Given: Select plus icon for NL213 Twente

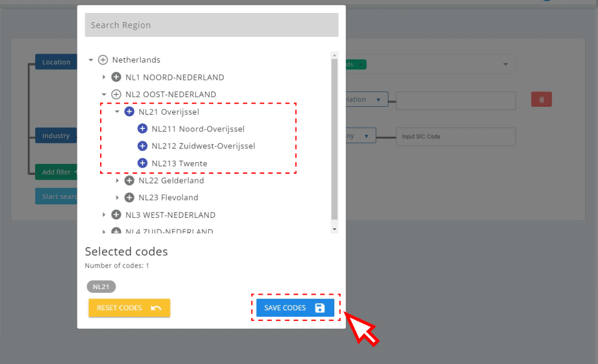Looking at the screenshot, I should (143, 163).
